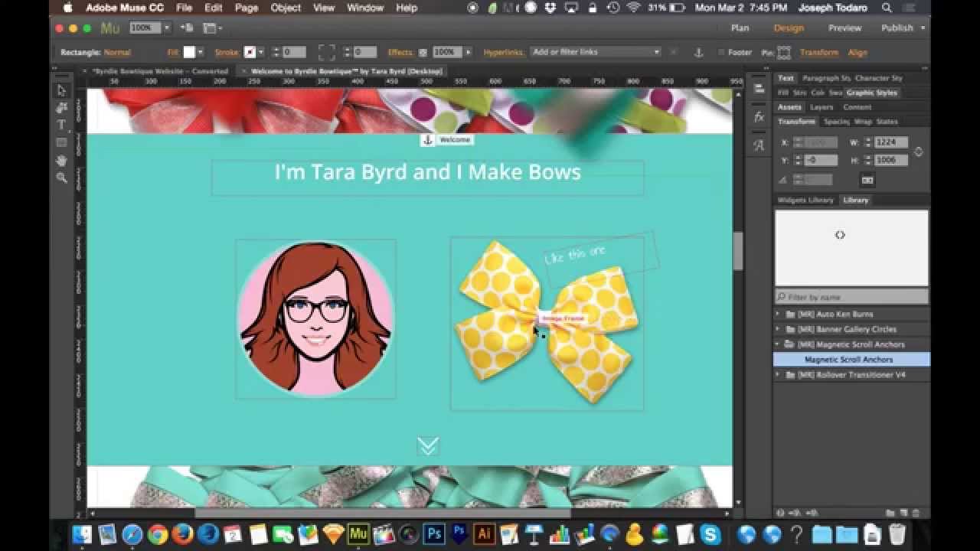
Task: Switch to Preview mode
Action: click(x=844, y=28)
